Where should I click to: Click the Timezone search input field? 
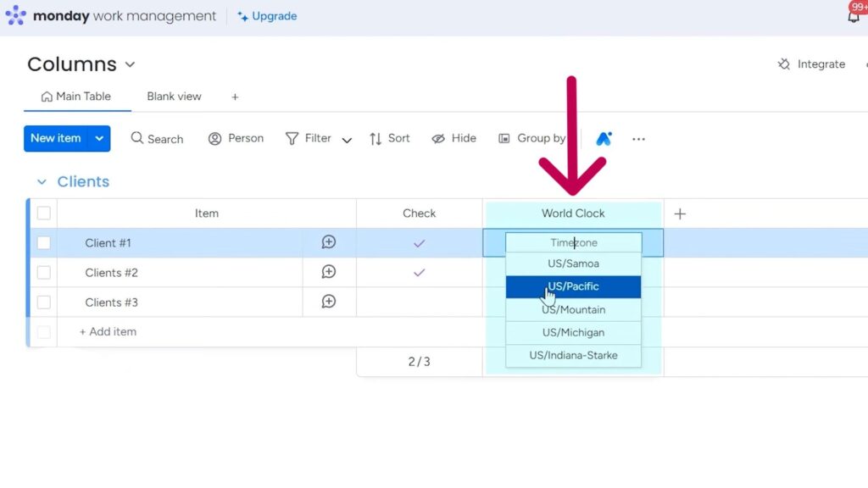tap(573, 243)
